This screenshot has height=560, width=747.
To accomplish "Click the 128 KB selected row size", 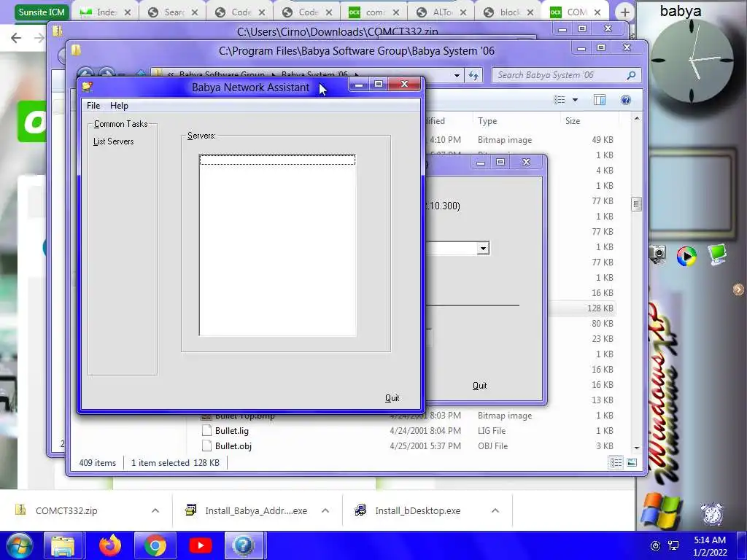I will (600, 308).
